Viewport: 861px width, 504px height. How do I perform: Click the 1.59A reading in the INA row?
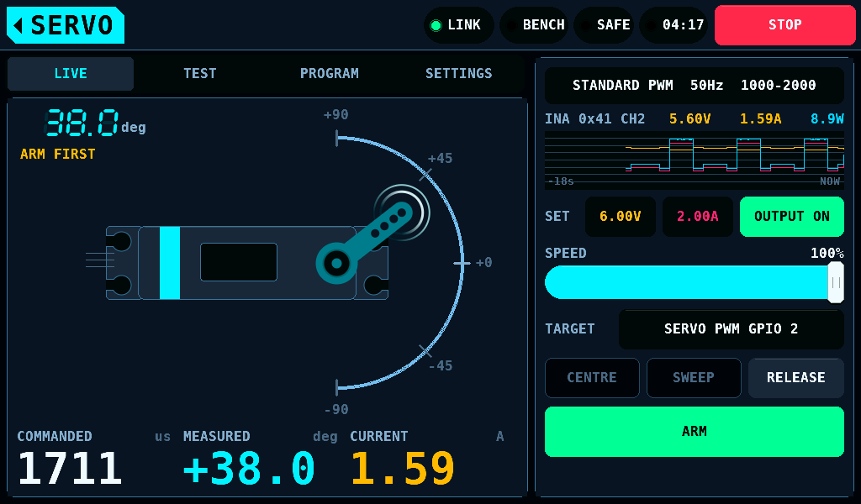pyautogui.click(x=760, y=119)
